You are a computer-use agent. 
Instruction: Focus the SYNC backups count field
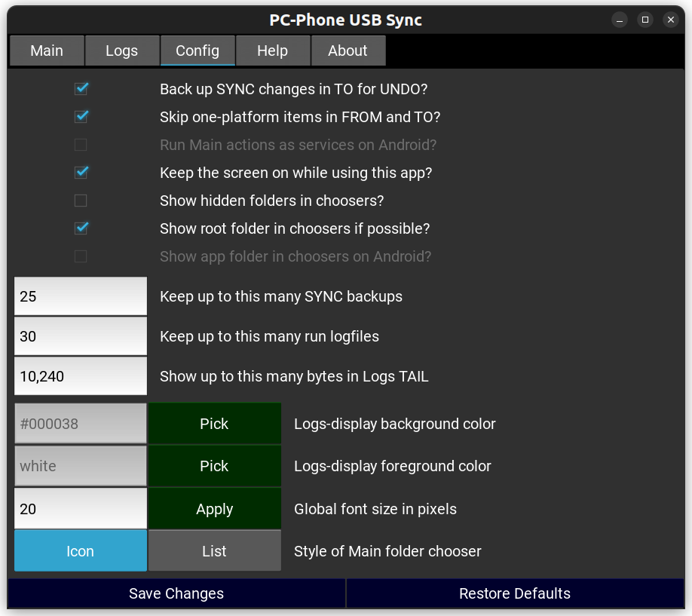pyautogui.click(x=80, y=296)
